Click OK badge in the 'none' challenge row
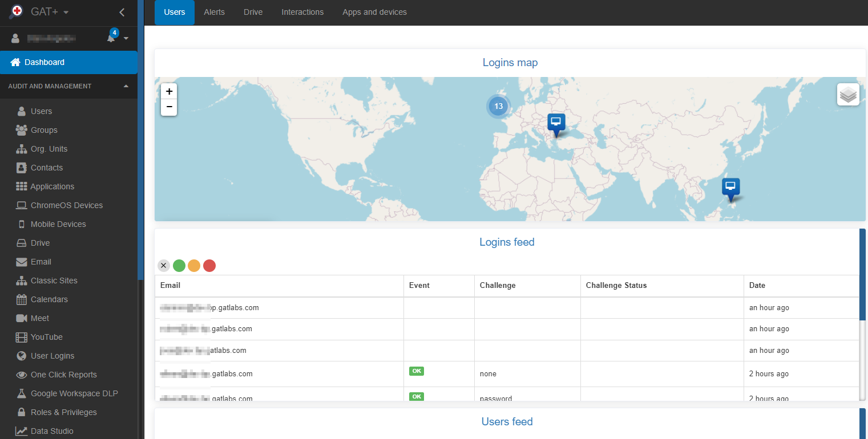This screenshot has height=439, width=868. (x=417, y=371)
